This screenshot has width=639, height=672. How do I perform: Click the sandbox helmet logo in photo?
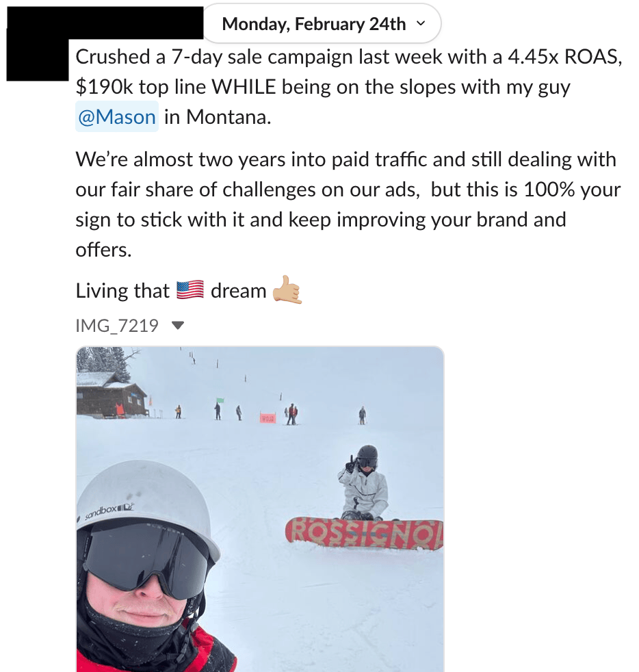tap(109, 511)
